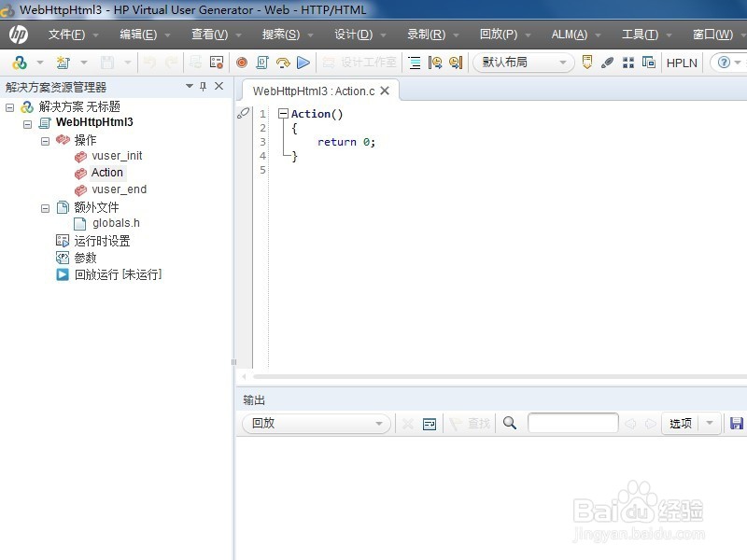Collapse the 操作 actions node
The width and height of the screenshot is (747, 560).
[x=45, y=142]
